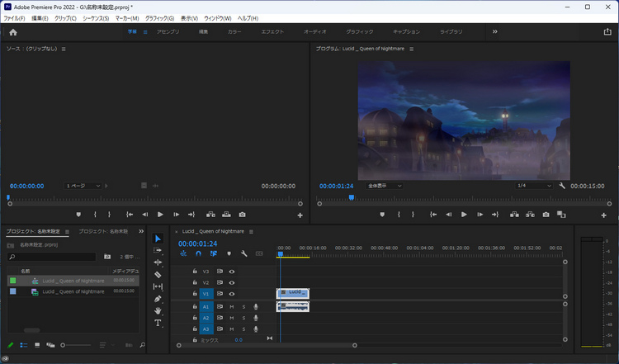Viewport: 619px width, 364px height.
Task: Switch to カラー workspace tab
Action: [x=234, y=31]
